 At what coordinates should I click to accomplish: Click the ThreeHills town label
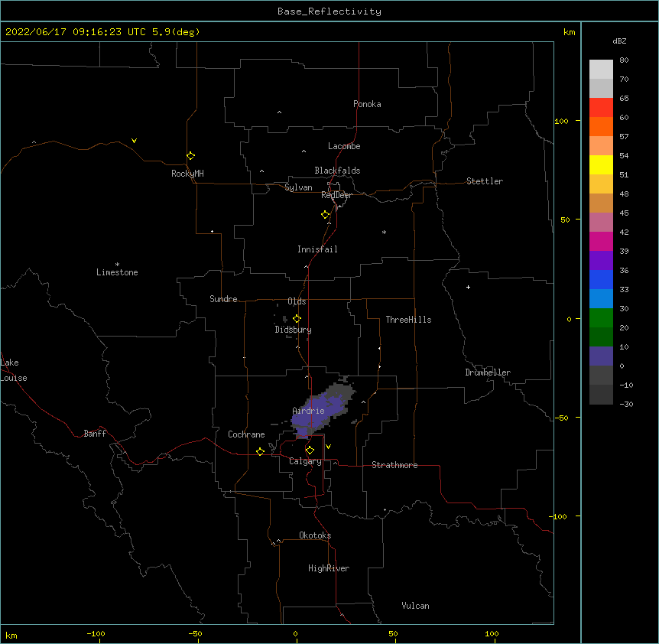coord(408,320)
